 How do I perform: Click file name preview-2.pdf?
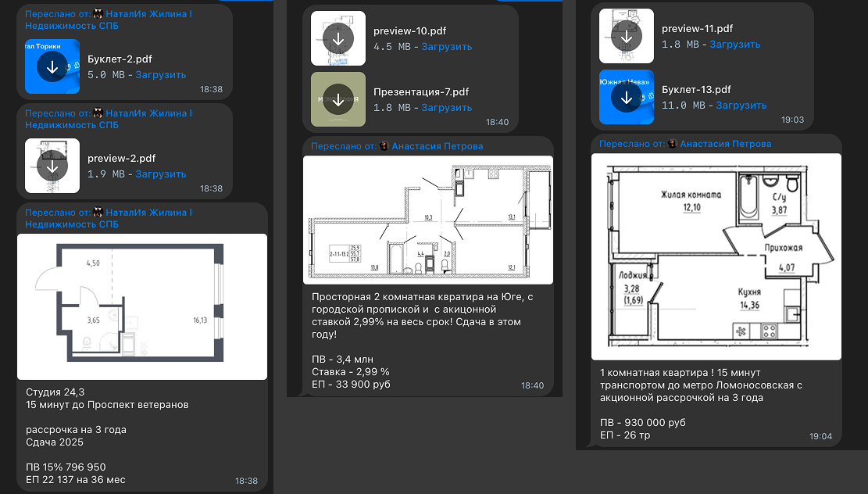pyautogui.click(x=121, y=159)
